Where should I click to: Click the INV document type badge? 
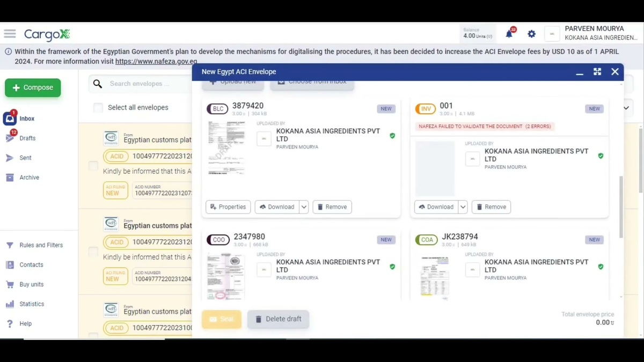pyautogui.click(x=426, y=109)
